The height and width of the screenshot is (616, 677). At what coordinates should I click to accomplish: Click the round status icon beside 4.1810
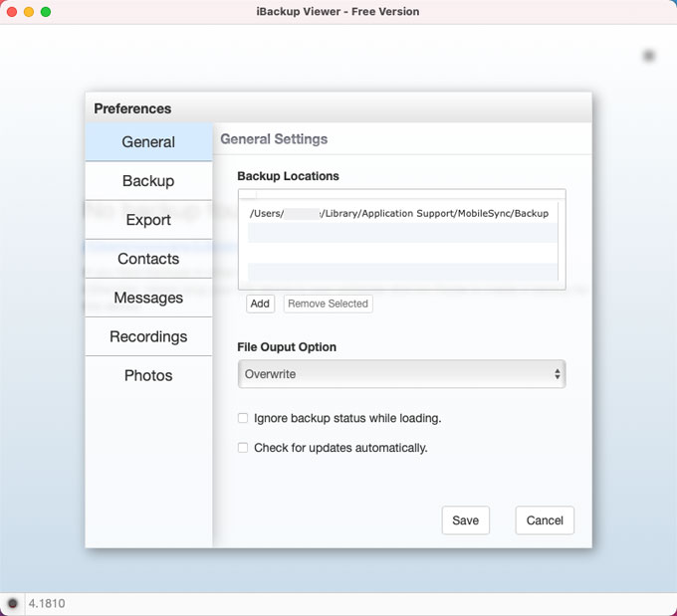(13, 603)
